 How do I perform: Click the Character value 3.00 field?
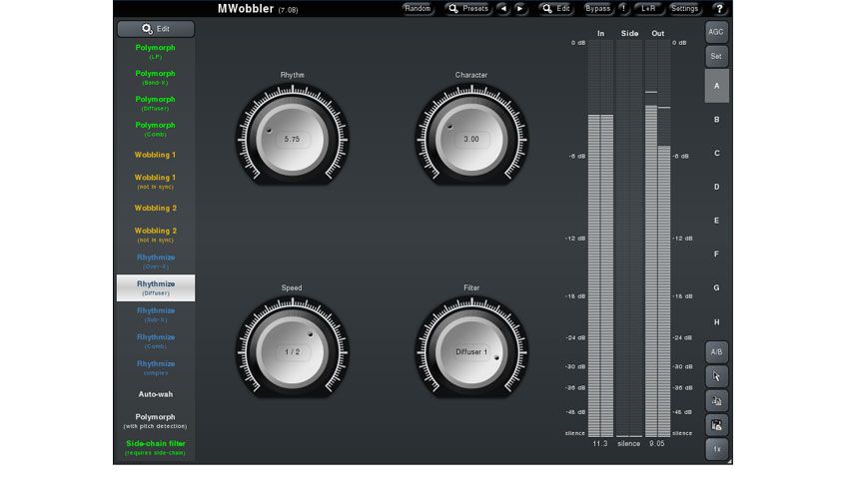pyautogui.click(x=471, y=139)
